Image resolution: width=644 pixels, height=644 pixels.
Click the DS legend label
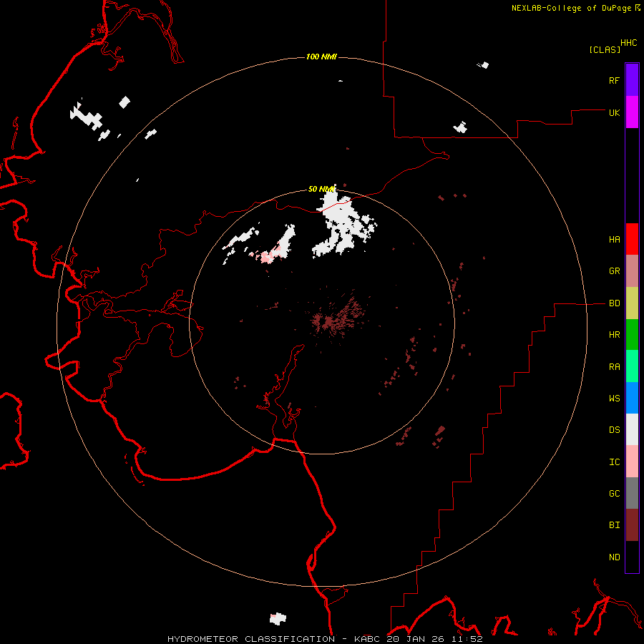(x=614, y=430)
